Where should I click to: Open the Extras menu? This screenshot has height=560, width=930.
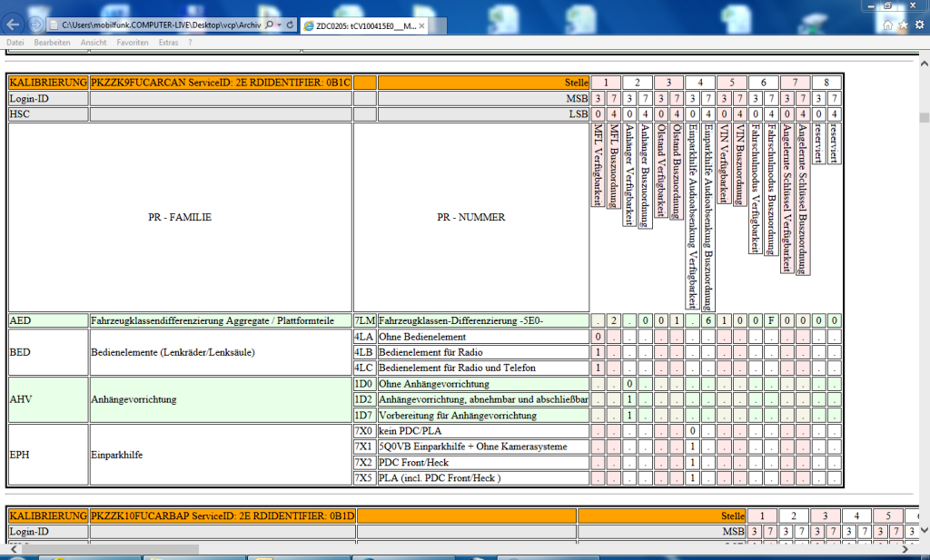pos(168,43)
